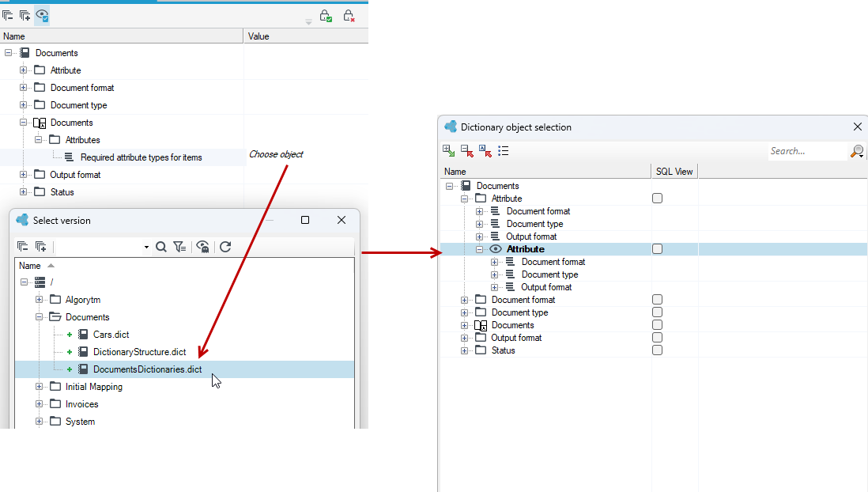The width and height of the screenshot is (868, 492).
Task: Tick SQL View checkbox for Document format folder
Action: [x=657, y=300]
